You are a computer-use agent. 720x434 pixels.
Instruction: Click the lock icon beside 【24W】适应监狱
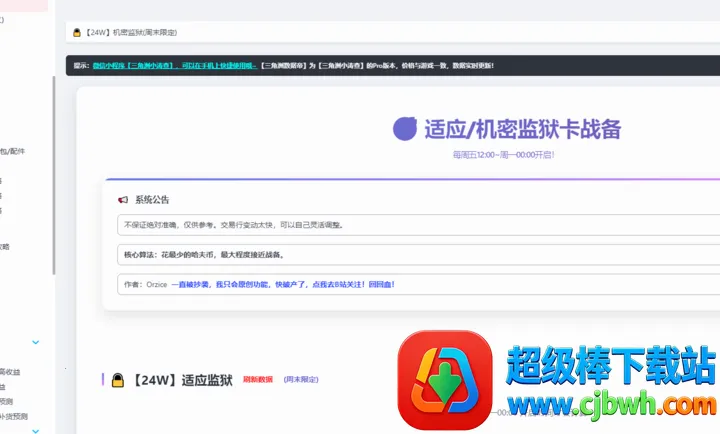(118, 380)
